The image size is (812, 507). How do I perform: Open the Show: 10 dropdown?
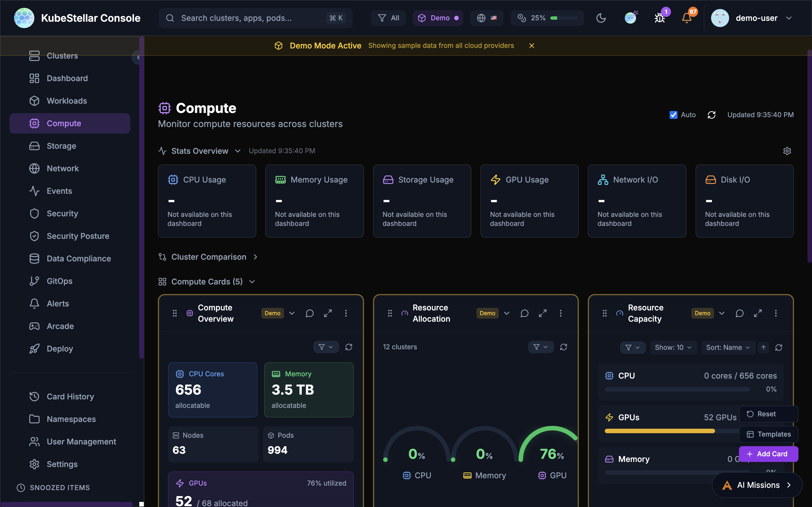pyautogui.click(x=673, y=347)
